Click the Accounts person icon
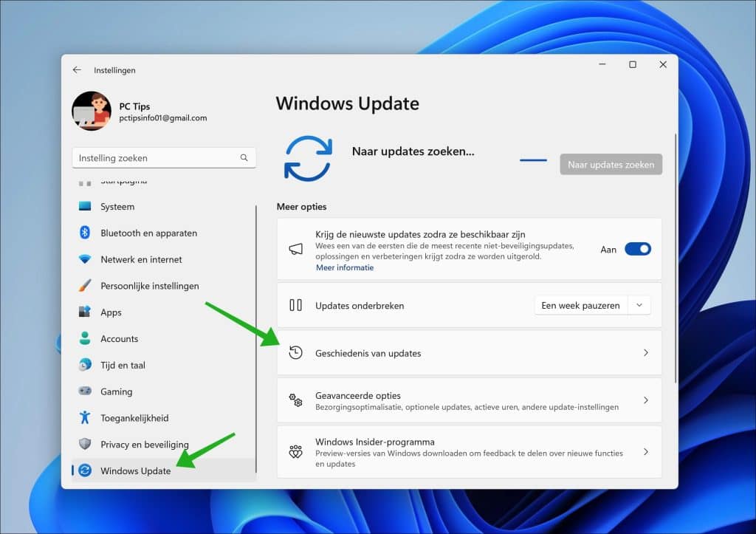Screen dimensions: 756x534 click(x=85, y=338)
